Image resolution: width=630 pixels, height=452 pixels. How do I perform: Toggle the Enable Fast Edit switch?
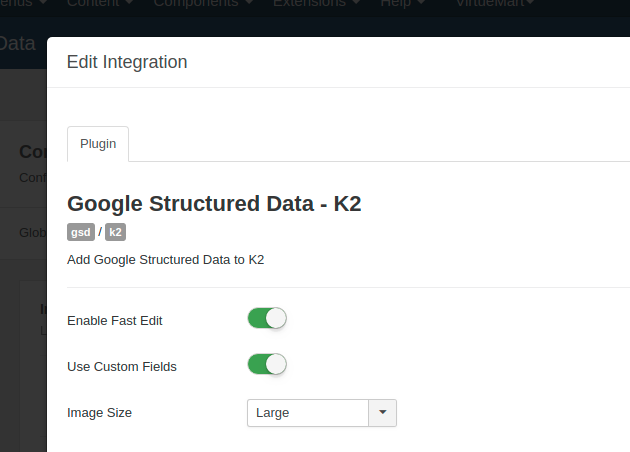coord(267,318)
